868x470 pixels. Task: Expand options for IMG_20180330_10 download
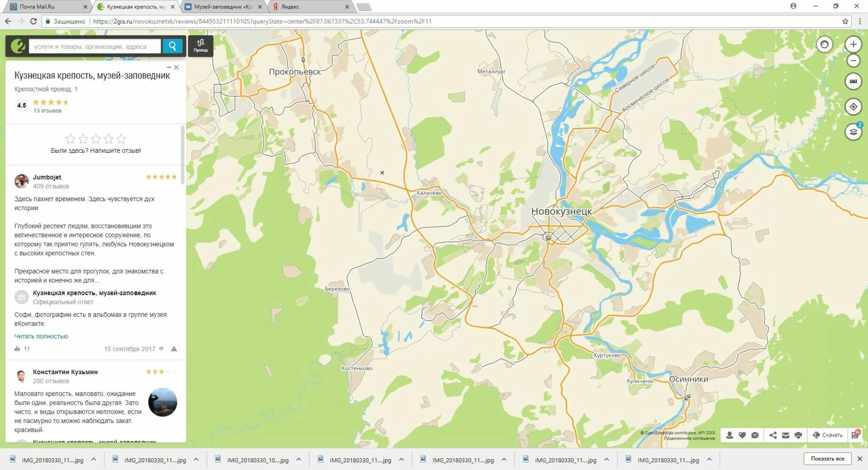point(299,460)
